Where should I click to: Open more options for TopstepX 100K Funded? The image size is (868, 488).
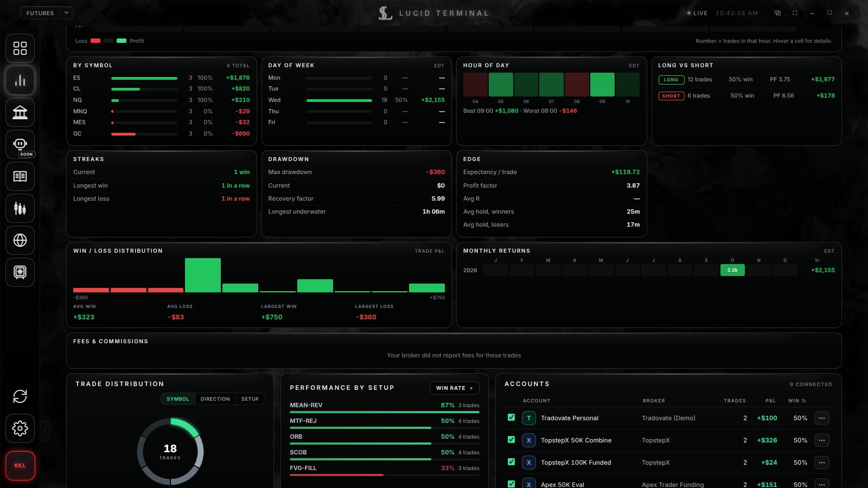(x=822, y=463)
